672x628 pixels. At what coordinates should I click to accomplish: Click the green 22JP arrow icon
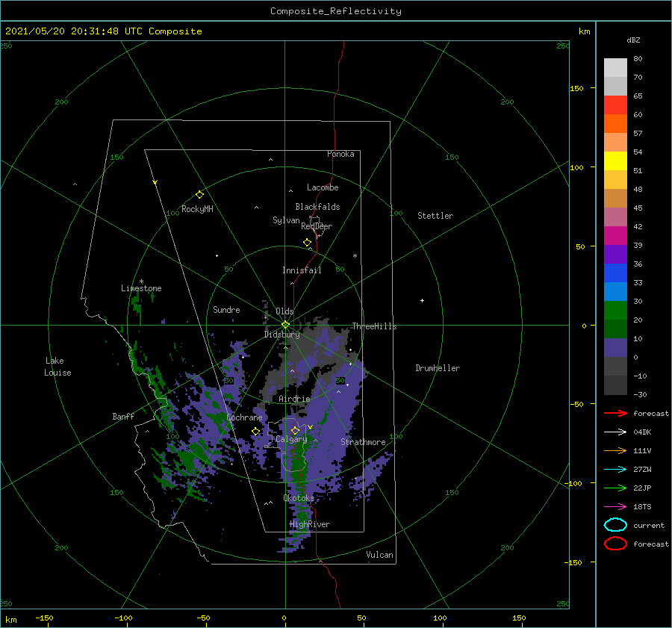point(615,488)
